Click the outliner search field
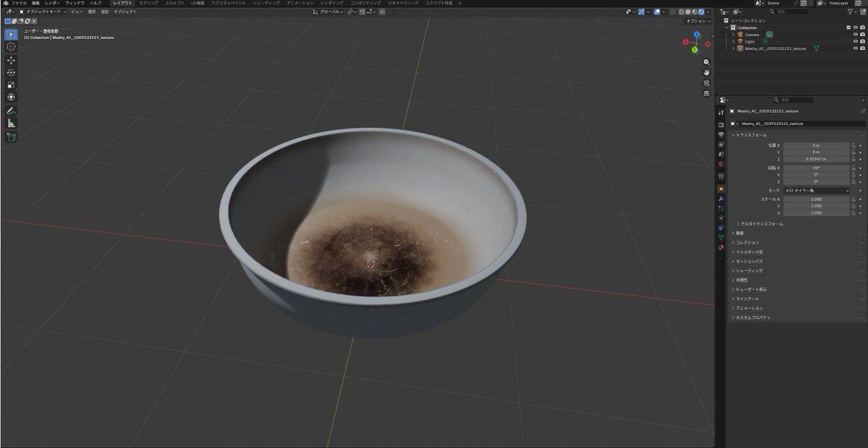 789,12
